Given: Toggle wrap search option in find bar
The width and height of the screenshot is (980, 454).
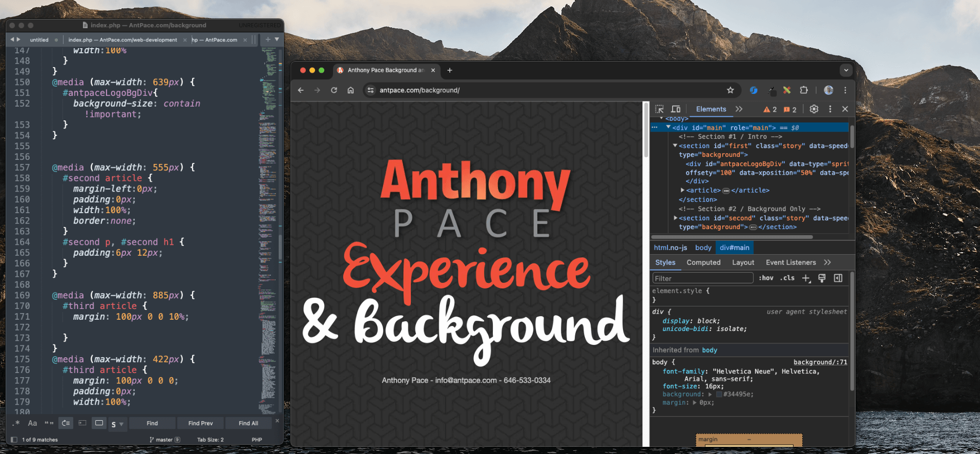Looking at the screenshot, I should (x=66, y=423).
